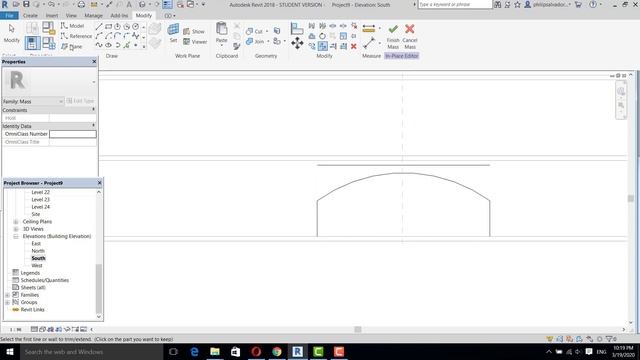640x360 pixels.
Task: Open Windows Start menu
Action: (x=9, y=351)
